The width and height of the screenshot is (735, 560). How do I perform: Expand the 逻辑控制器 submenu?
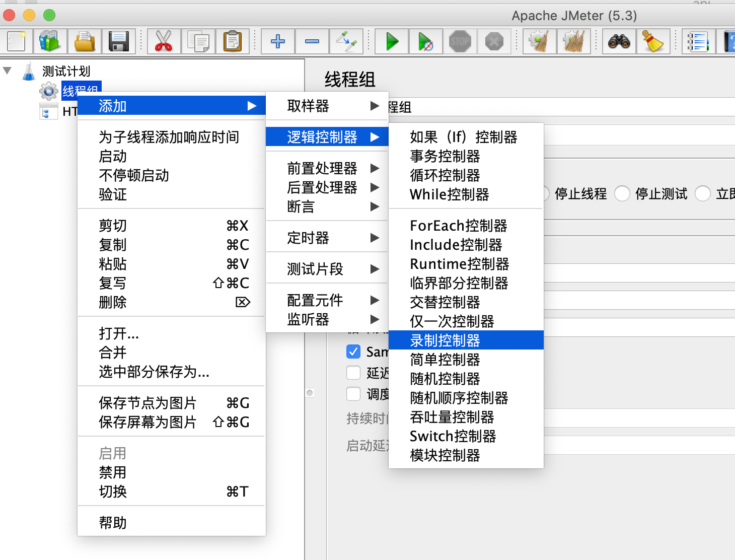pyautogui.click(x=327, y=137)
